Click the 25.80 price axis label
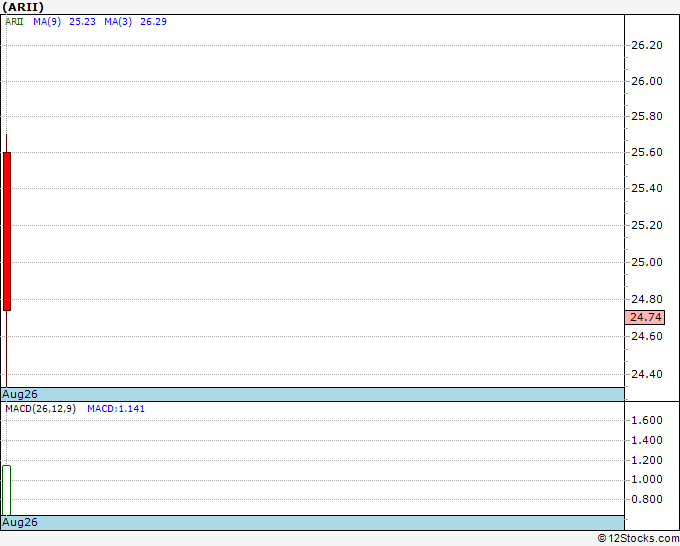This screenshot has width=680, height=546. tap(647, 116)
